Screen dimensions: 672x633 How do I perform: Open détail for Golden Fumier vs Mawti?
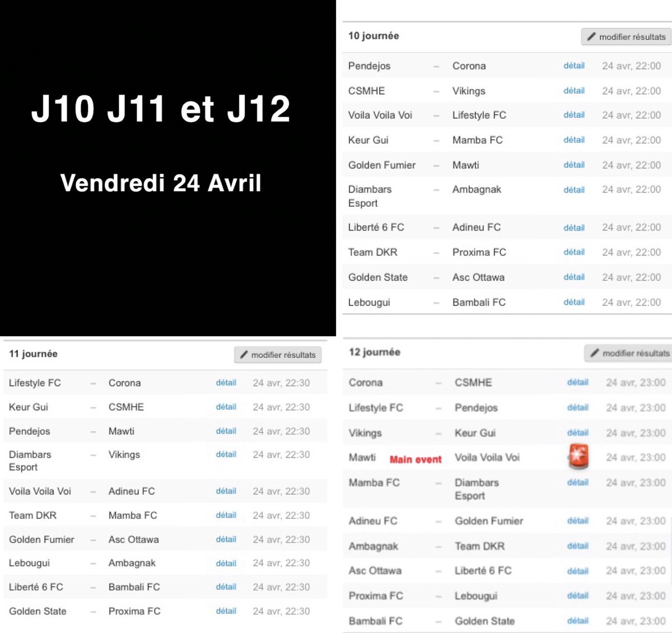[x=574, y=165]
